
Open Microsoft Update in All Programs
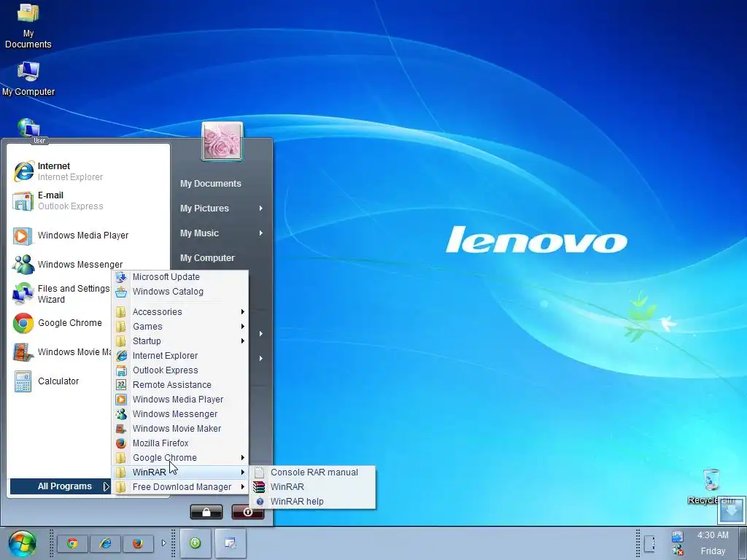(x=180, y=276)
